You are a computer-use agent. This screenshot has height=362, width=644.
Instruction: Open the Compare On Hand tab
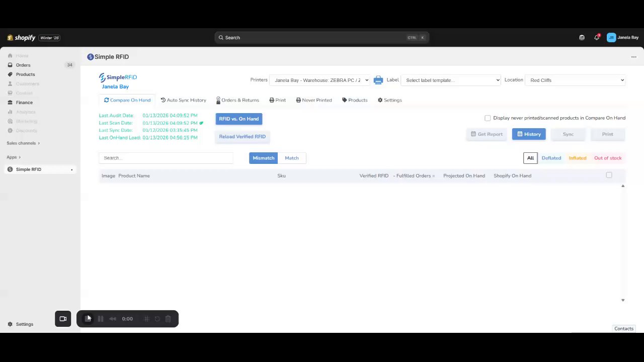point(127,100)
